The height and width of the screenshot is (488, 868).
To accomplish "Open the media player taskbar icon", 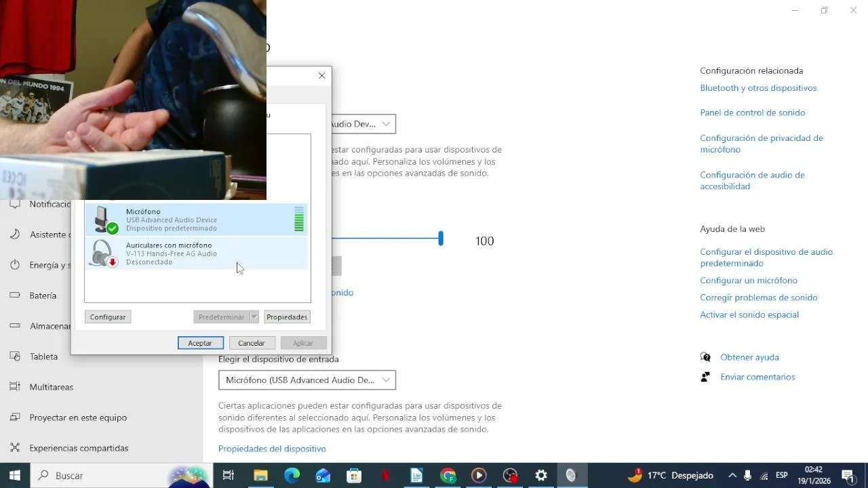I will coord(479,476).
